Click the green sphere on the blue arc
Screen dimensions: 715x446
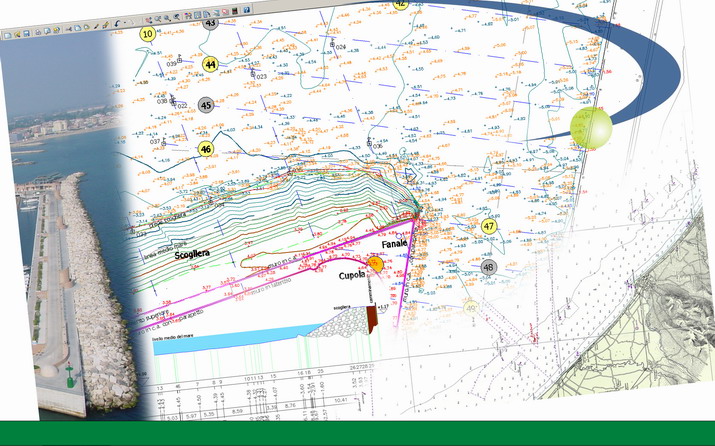(591, 128)
